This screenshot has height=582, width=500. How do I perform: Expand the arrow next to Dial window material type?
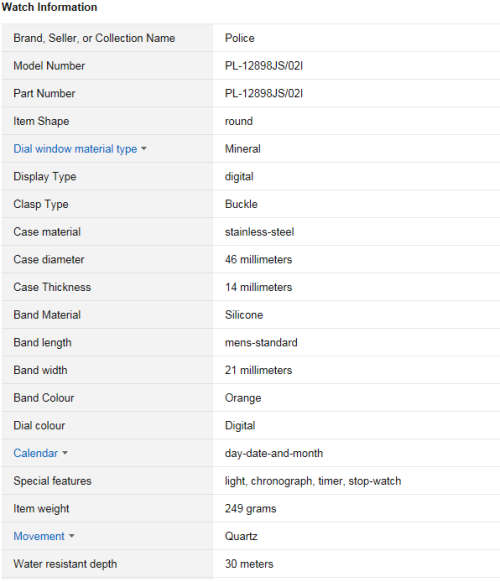click(144, 149)
